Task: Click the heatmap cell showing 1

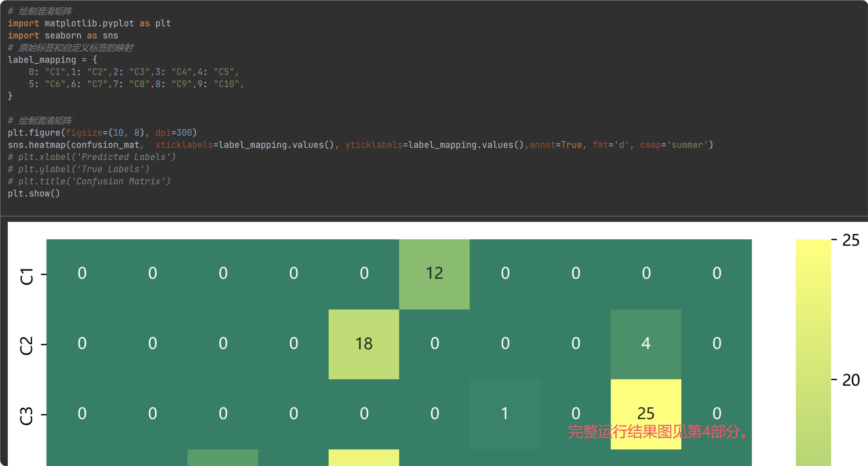Action: click(505, 414)
